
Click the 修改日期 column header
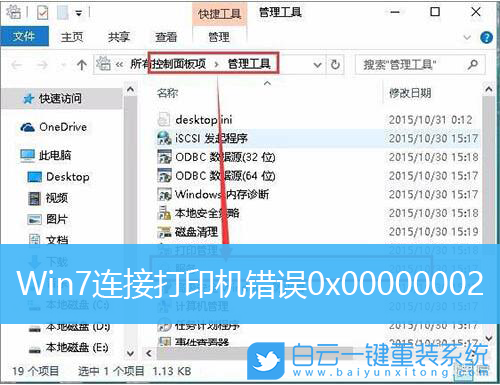pos(410,93)
